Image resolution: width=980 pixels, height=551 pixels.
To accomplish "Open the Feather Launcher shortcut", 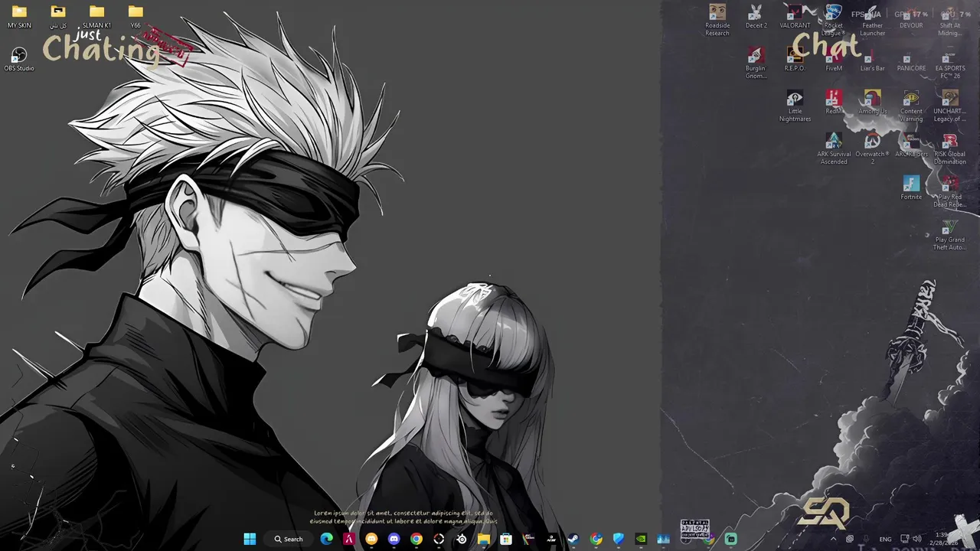I will click(x=872, y=20).
